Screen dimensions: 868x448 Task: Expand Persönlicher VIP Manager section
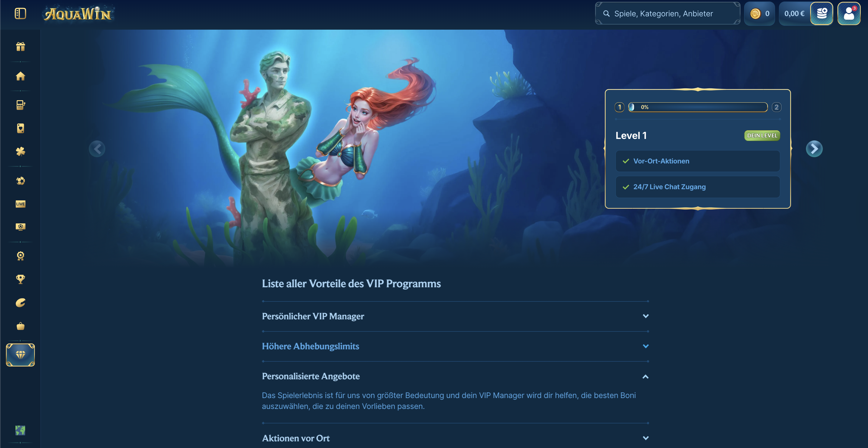pyautogui.click(x=455, y=316)
